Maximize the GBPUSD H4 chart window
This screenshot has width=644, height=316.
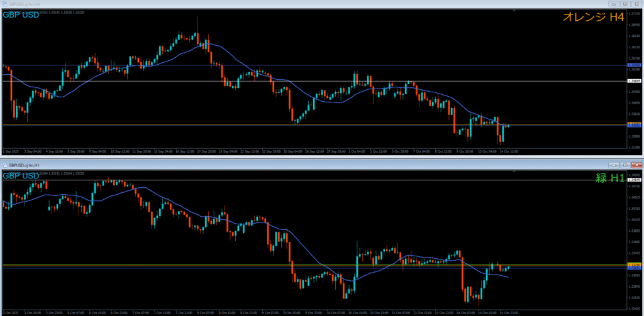(625, 4)
